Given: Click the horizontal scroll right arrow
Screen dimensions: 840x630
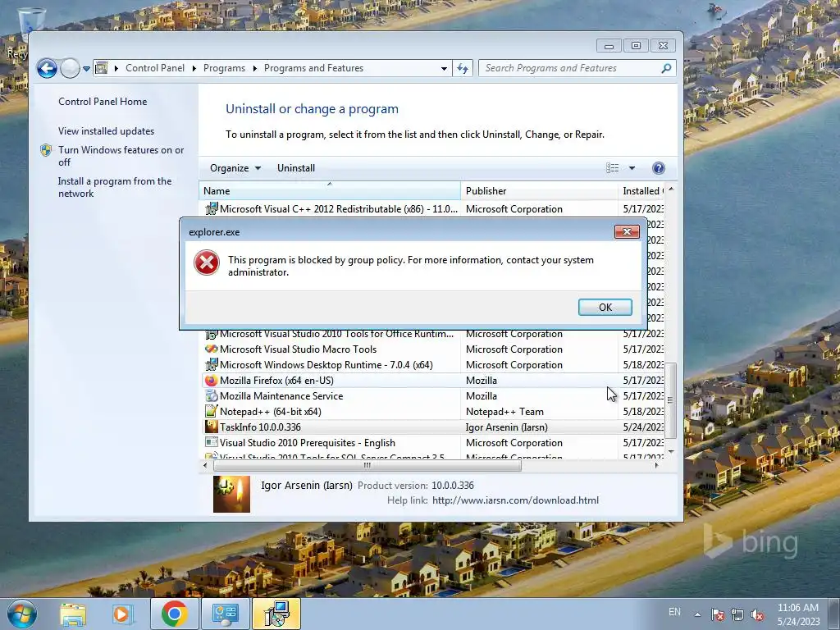Looking at the screenshot, I should 657,466.
